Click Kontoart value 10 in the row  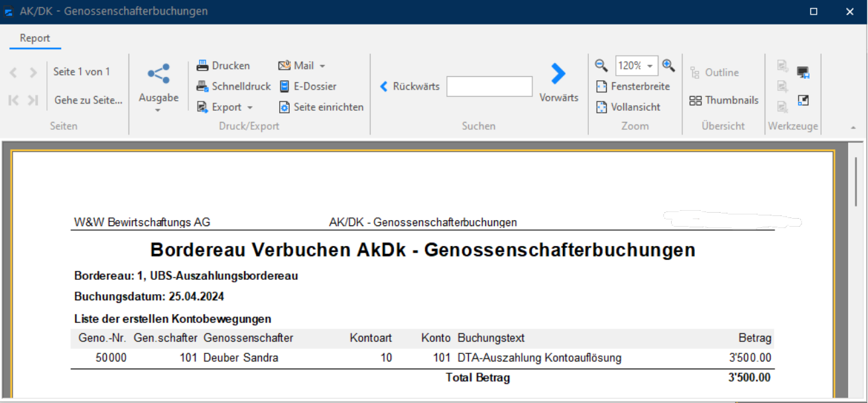[x=386, y=358]
